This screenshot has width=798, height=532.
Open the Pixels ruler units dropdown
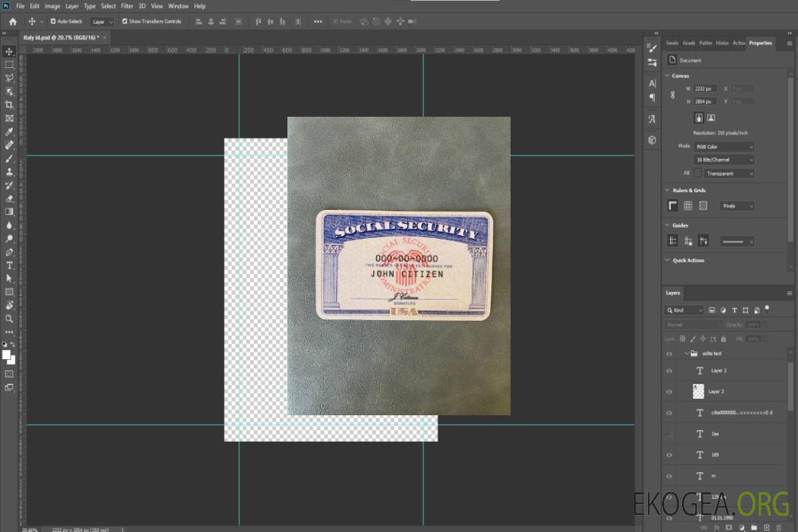pos(737,206)
